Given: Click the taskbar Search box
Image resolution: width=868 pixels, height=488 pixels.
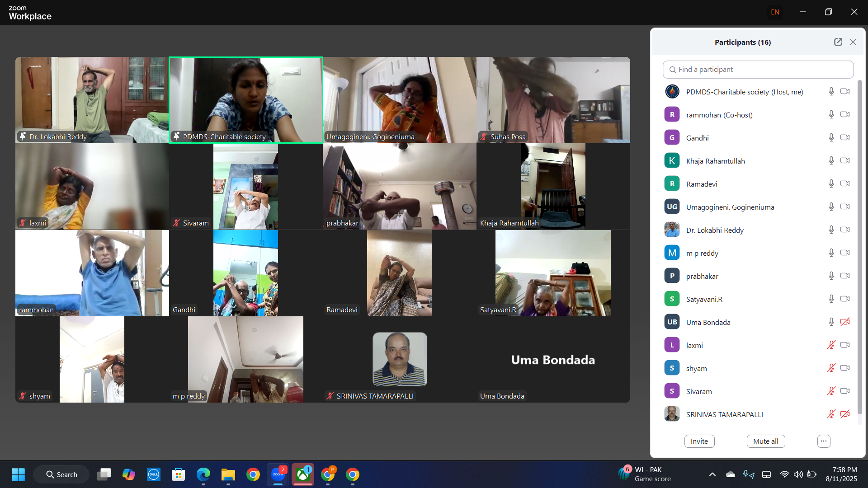Looking at the screenshot, I should pos(61,475).
